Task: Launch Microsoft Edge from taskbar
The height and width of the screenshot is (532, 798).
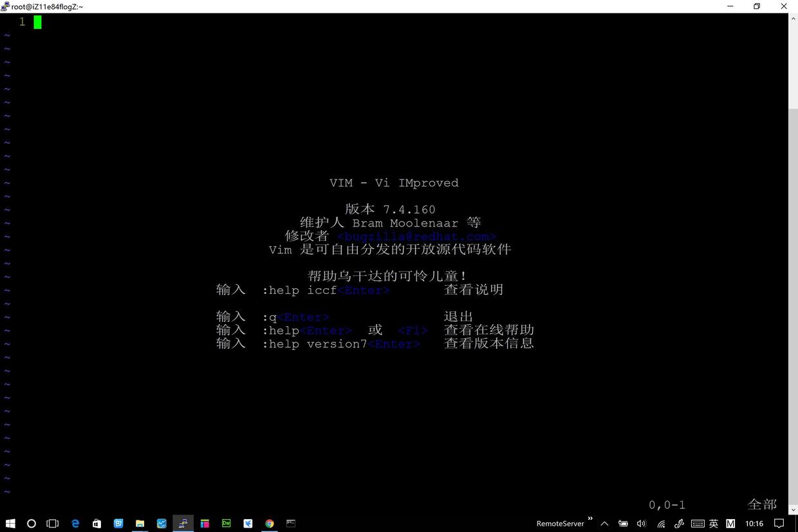Action: point(75,524)
